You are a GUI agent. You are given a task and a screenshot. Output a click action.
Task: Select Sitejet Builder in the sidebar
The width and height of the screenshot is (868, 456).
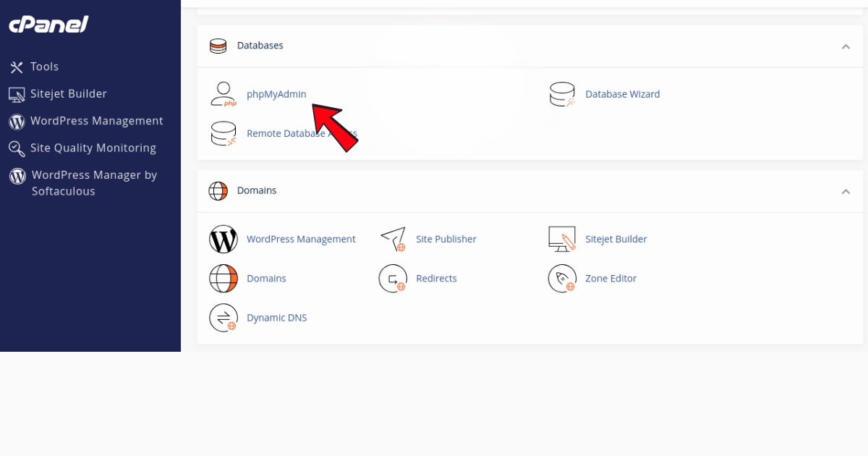[68, 93]
